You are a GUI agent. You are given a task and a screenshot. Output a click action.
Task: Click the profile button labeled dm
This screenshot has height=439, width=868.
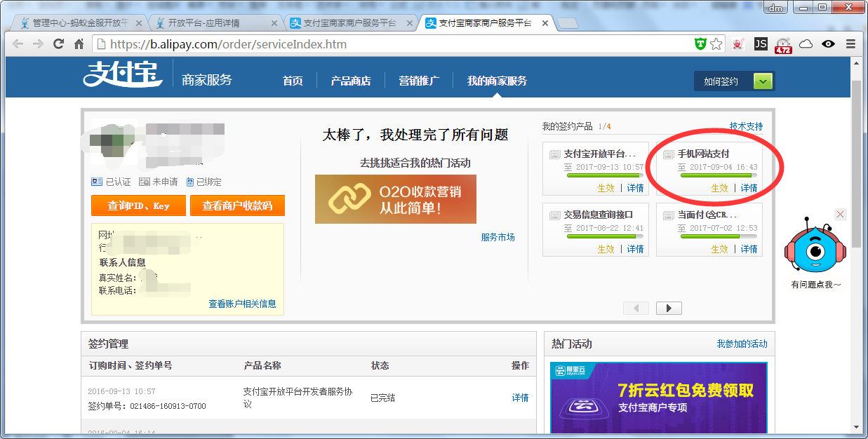tap(775, 6)
